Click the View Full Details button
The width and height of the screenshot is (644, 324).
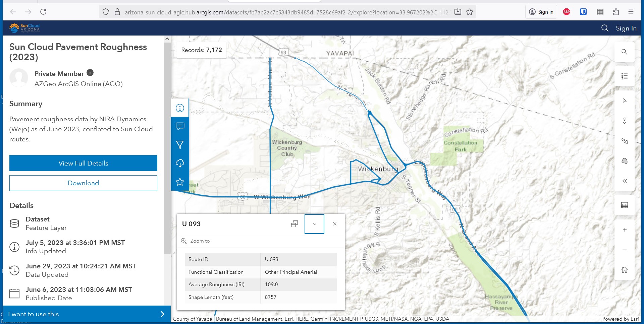pos(83,163)
